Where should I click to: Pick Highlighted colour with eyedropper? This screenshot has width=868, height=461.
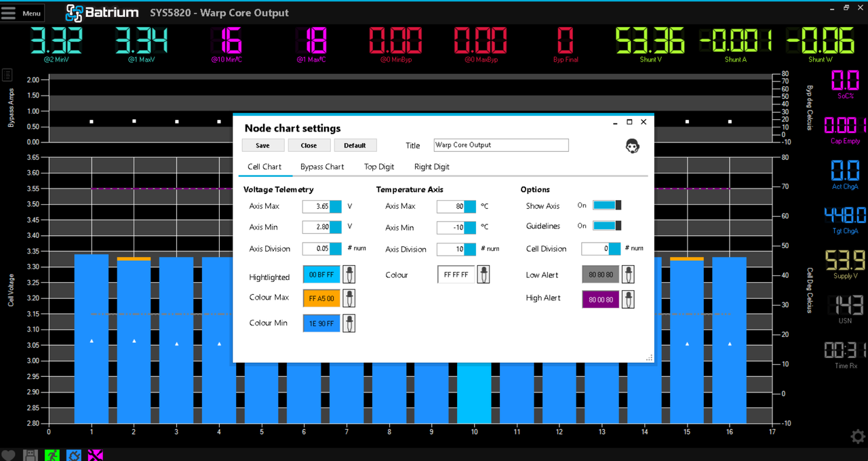[x=349, y=275]
